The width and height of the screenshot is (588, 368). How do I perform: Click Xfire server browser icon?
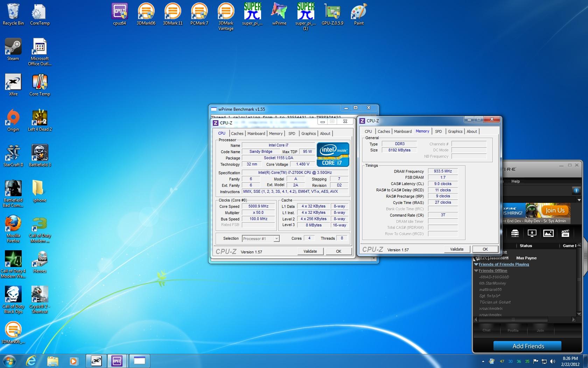click(x=515, y=233)
